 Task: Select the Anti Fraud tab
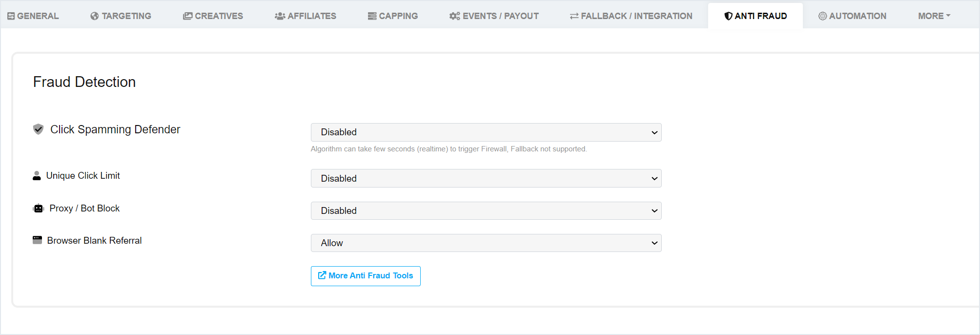pos(755,16)
